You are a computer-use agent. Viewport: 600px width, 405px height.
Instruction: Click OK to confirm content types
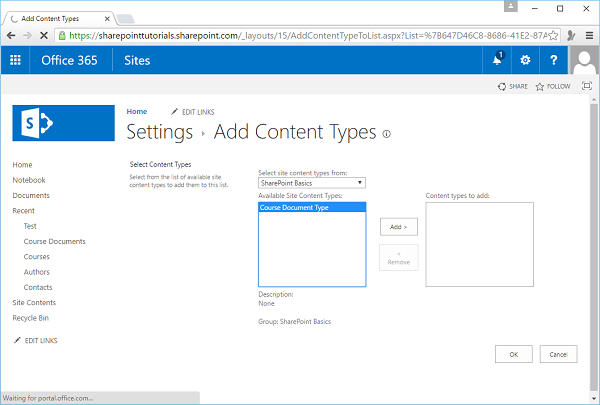click(513, 354)
